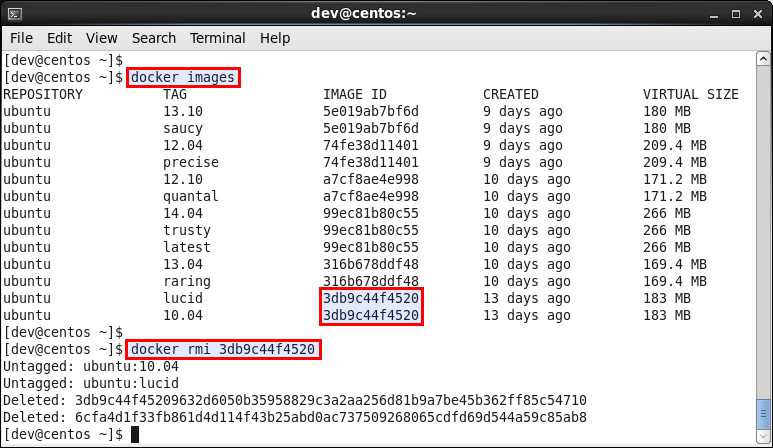Click '180 MB' size in saucy row
This screenshot has height=448, width=773.
[667, 129]
